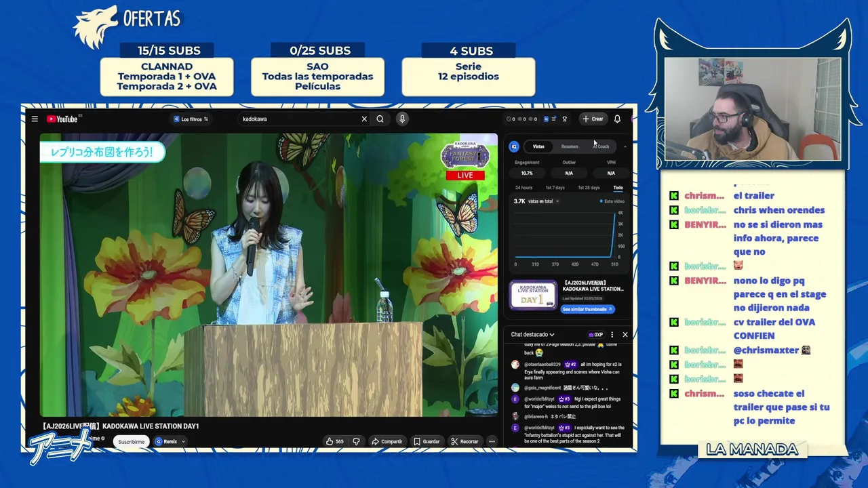Run search with the magnifier button
The image size is (868, 488).
click(380, 119)
